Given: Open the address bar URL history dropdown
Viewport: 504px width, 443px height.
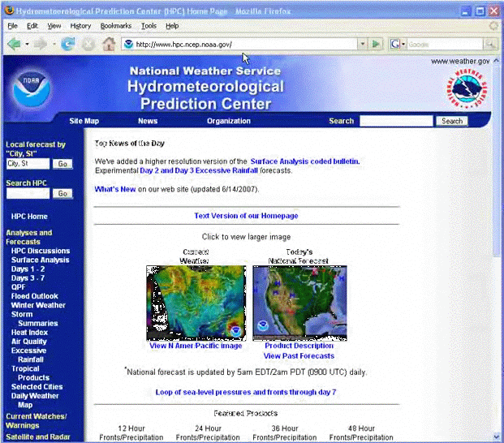Looking at the screenshot, I should click(x=363, y=44).
